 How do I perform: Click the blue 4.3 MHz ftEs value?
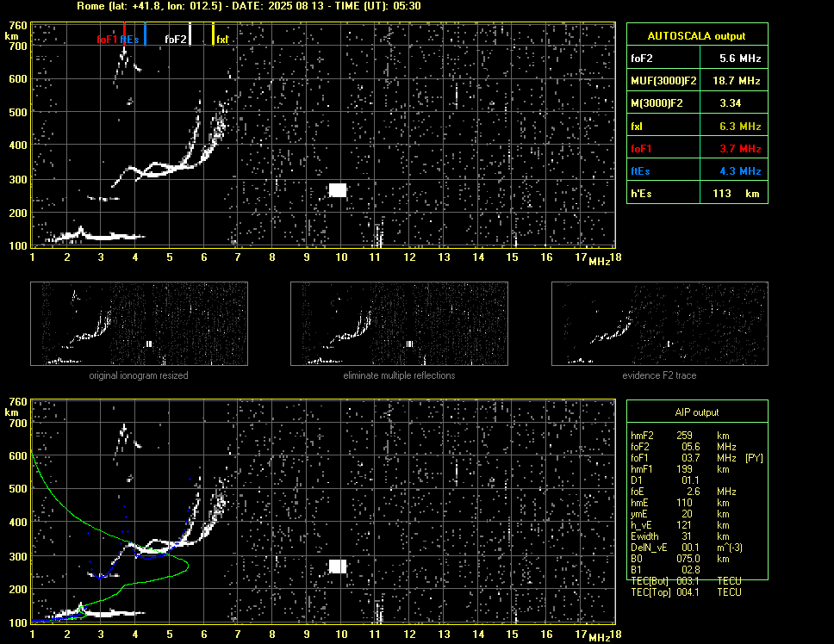click(x=740, y=171)
